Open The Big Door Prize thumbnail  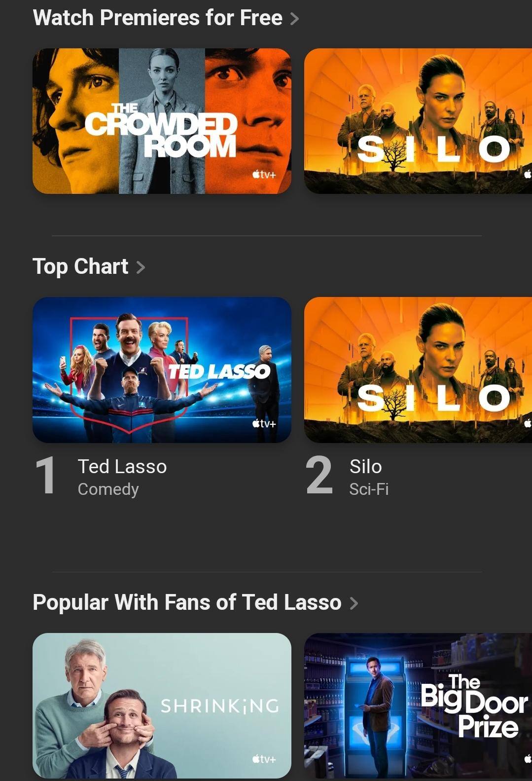coord(418,706)
